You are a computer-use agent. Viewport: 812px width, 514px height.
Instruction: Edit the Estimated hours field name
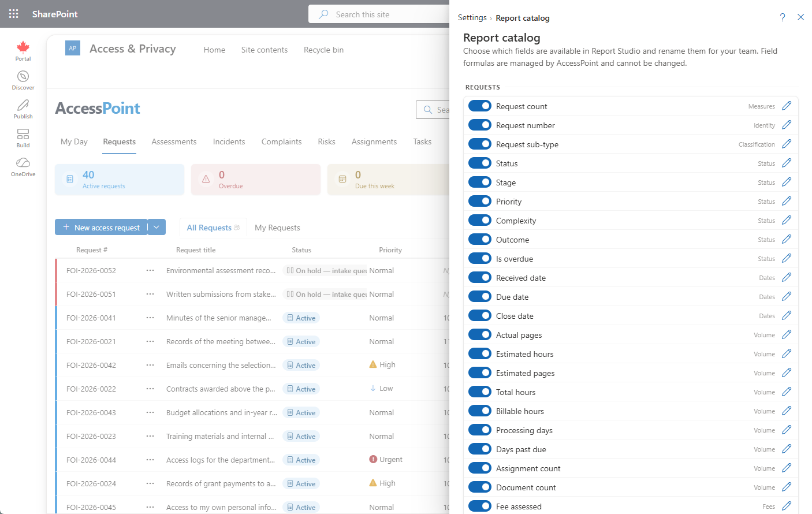pos(787,353)
